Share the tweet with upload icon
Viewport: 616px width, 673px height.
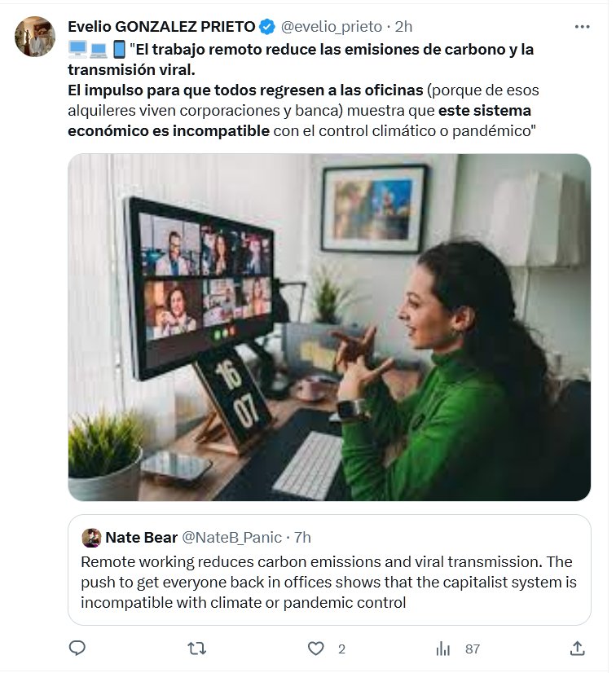click(x=577, y=649)
